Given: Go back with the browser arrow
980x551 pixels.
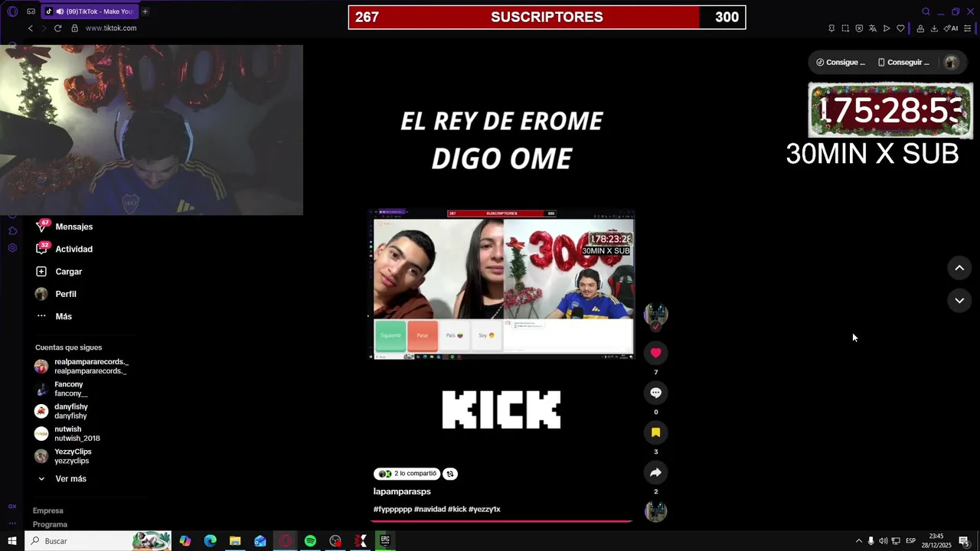Looking at the screenshot, I should tap(31, 28).
